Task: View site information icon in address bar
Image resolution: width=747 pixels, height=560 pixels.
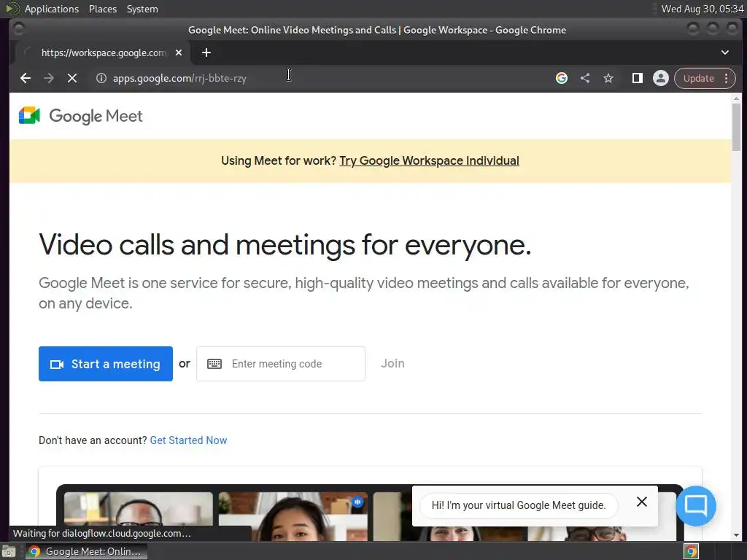Action: click(101, 78)
